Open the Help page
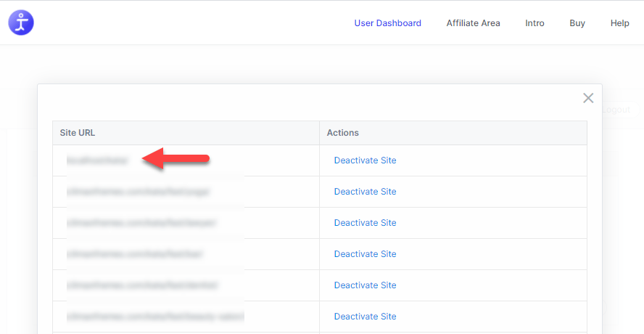This screenshot has width=644, height=334. [619, 23]
